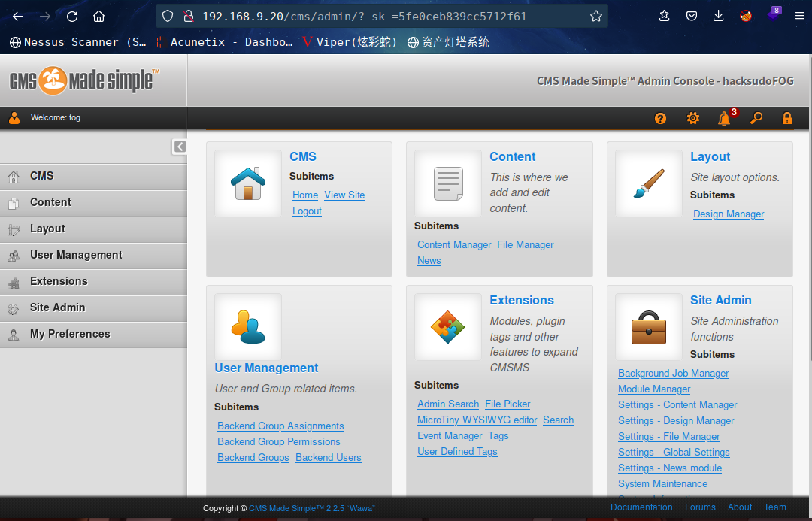The image size is (812, 521).
Task: Open the admin search magnifier icon
Action: [x=756, y=118]
